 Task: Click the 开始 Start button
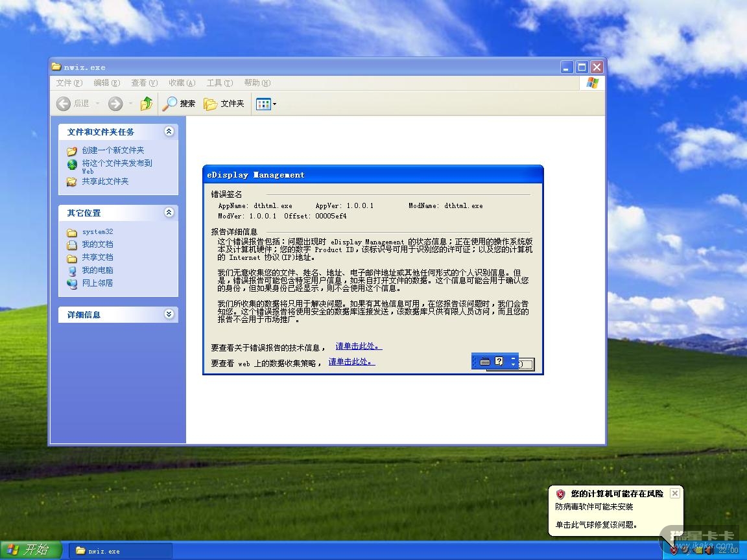[30, 550]
